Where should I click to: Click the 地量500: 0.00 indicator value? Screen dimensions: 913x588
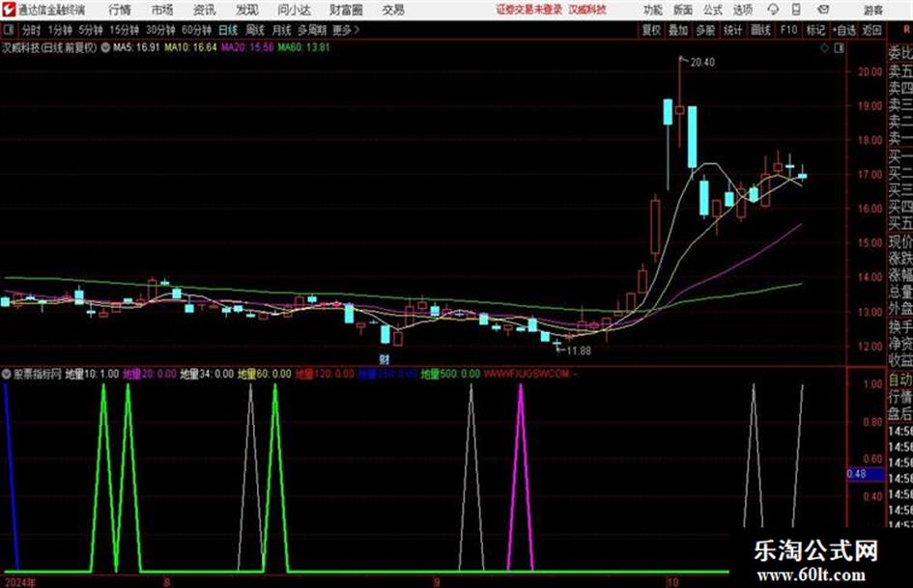click(x=450, y=375)
